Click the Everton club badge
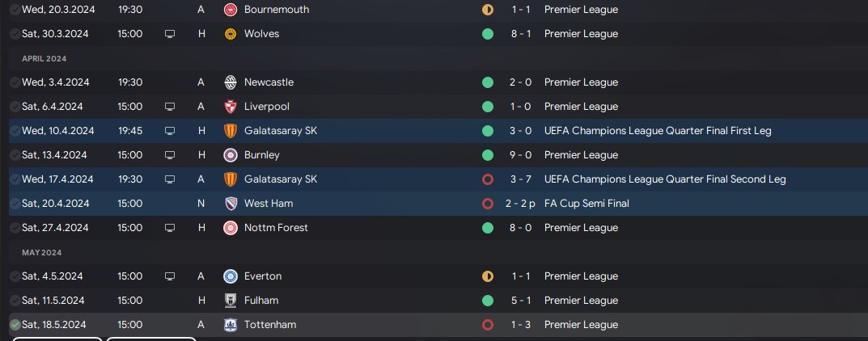 click(231, 276)
